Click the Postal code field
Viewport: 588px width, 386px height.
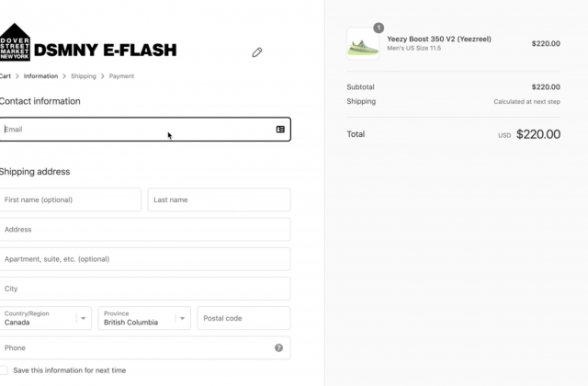tap(243, 318)
